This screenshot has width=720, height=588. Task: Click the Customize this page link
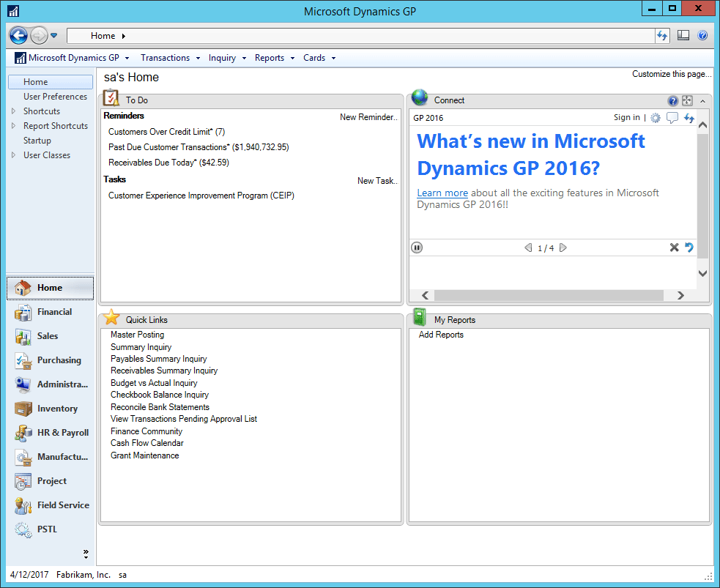[672, 74]
